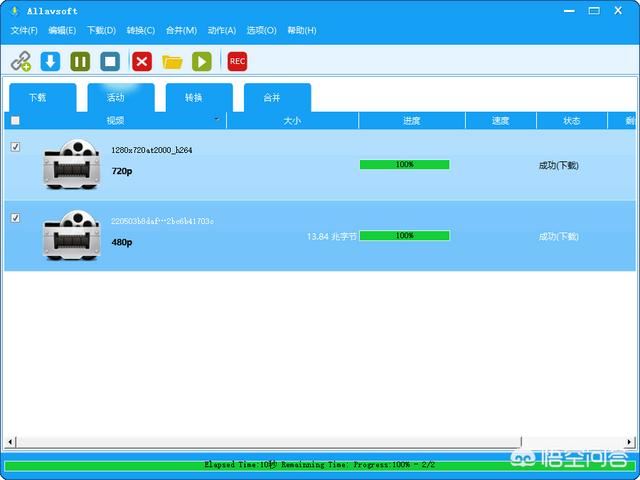Screen dimensions: 640x480
Task: Click the horizontal scrollbar right arrow
Action: click(x=630, y=442)
